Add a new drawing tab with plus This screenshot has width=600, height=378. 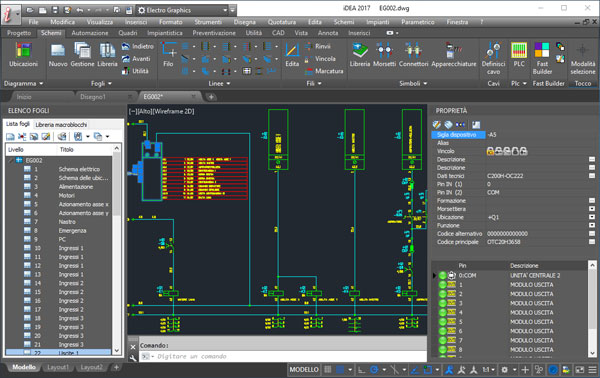pos(211,97)
